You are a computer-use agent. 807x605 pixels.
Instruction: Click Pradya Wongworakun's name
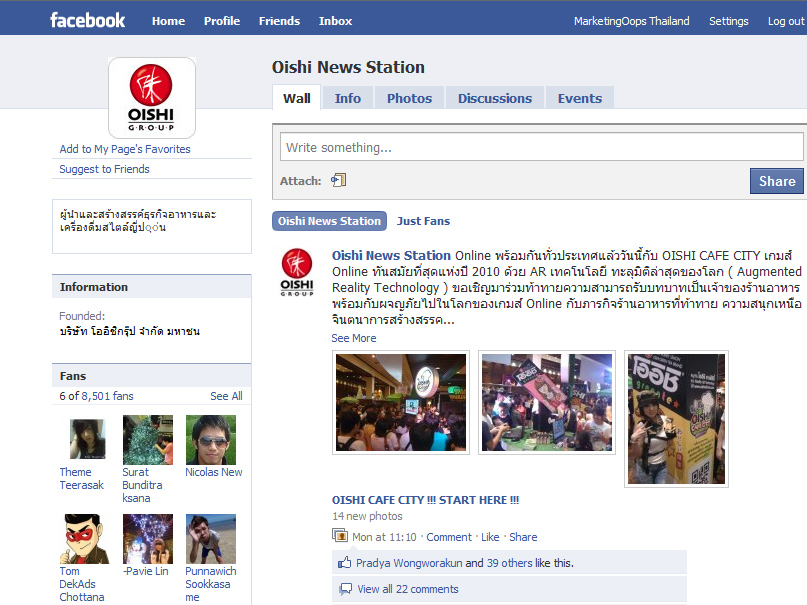coord(409,563)
